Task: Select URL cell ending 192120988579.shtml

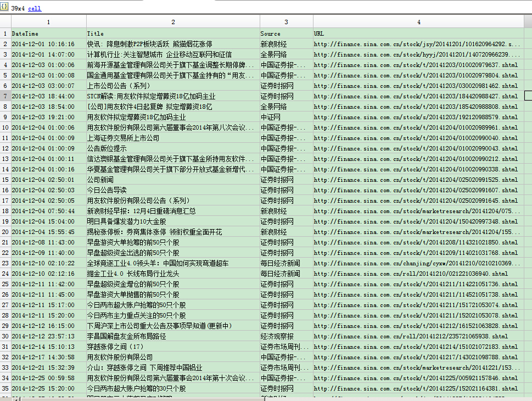Action: coord(419,117)
